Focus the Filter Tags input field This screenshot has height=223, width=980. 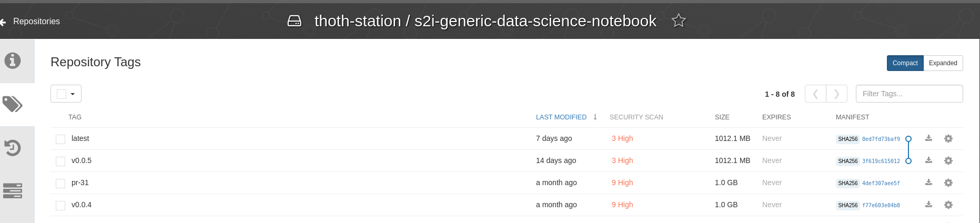pyautogui.click(x=909, y=94)
